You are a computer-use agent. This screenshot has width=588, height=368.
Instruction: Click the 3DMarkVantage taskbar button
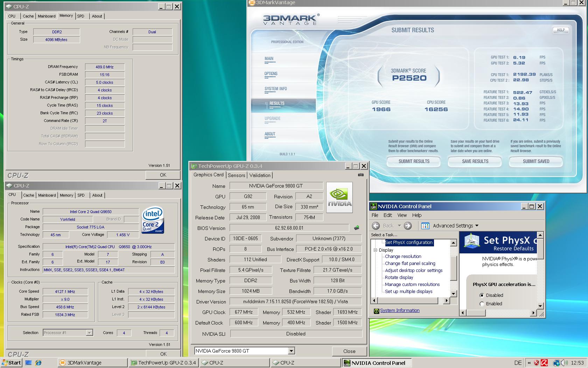[93, 363]
